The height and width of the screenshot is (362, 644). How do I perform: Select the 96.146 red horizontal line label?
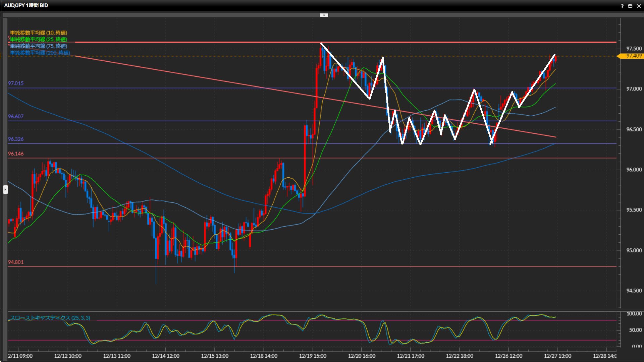tap(16, 154)
